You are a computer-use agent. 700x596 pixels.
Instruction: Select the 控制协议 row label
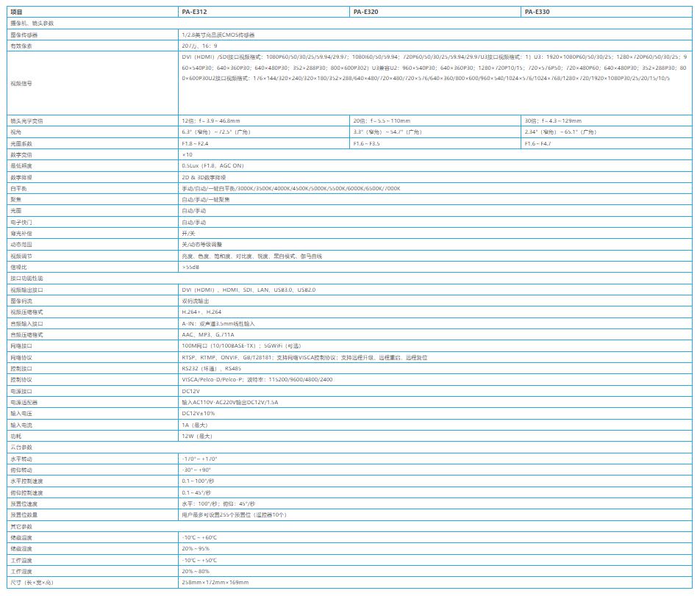[21, 380]
